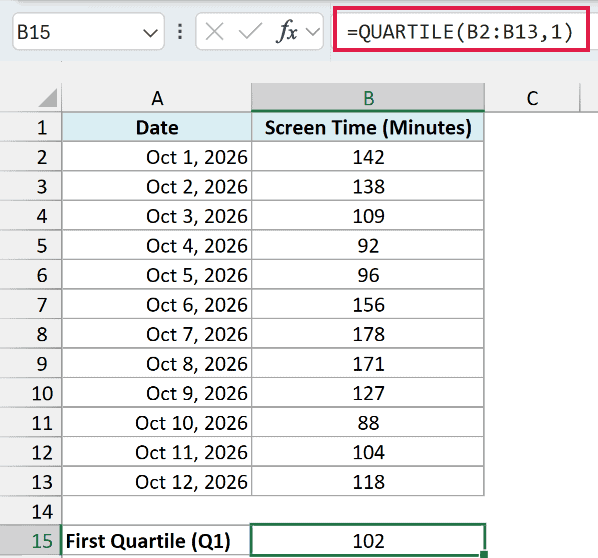Expand the dropdown next to the fx icon
Image resolution: width=598 pixels, height=558 pixels.
(313, 32)
